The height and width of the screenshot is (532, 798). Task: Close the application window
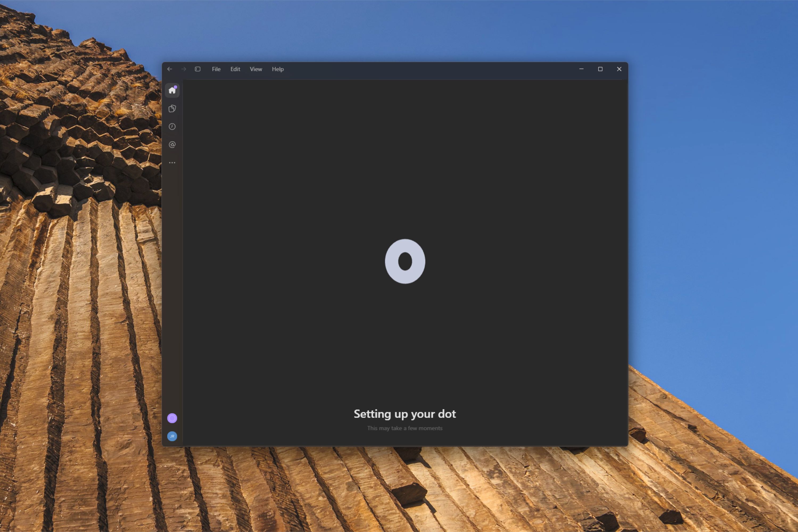coord(619,69)
